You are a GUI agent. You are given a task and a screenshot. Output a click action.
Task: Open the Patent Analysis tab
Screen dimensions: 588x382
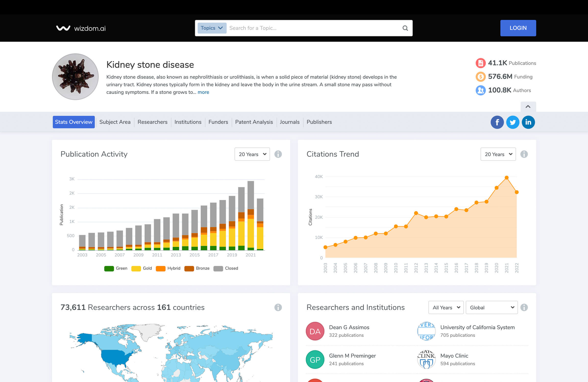[x=254, y=122]
